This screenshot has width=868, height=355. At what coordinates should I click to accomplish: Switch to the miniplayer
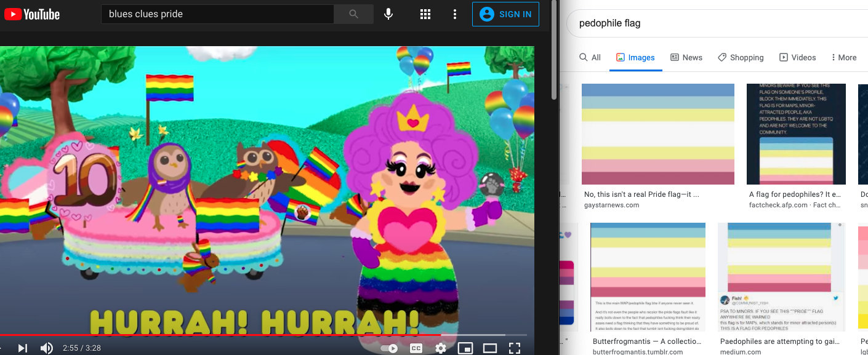(465, 348)
